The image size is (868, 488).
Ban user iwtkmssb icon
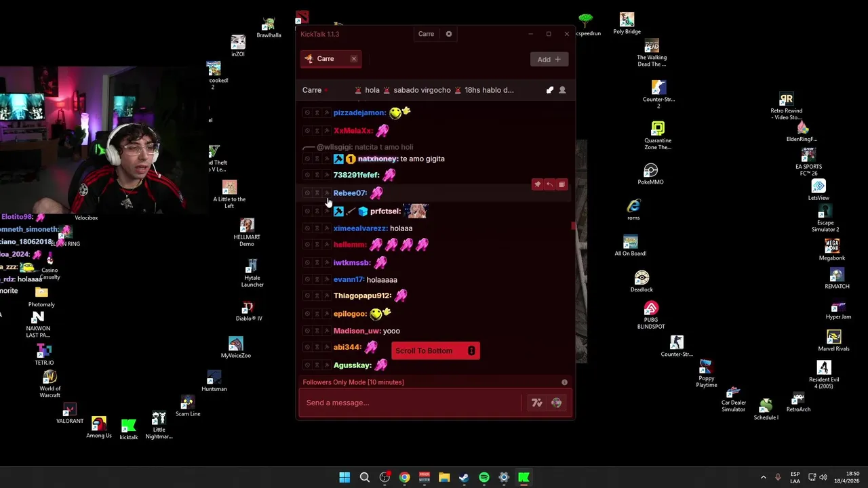[307, 263]
